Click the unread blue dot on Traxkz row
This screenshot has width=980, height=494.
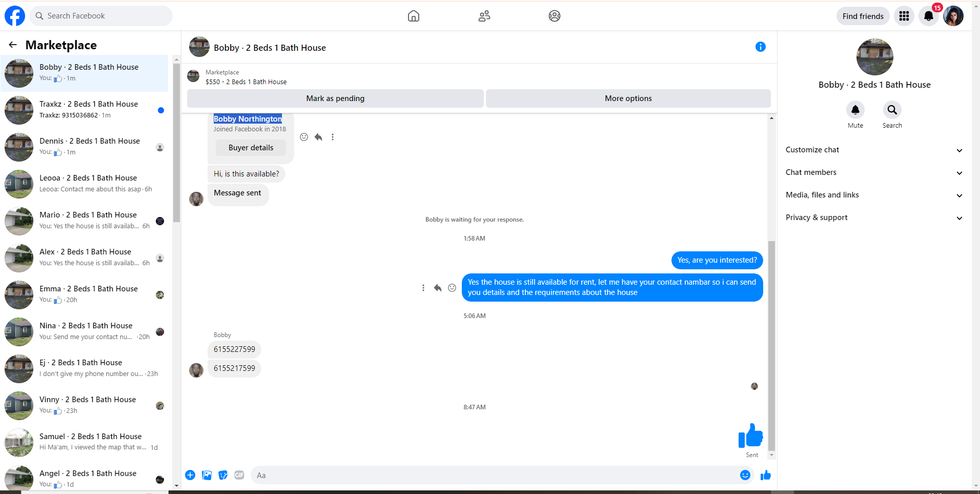tap(161, 110)
